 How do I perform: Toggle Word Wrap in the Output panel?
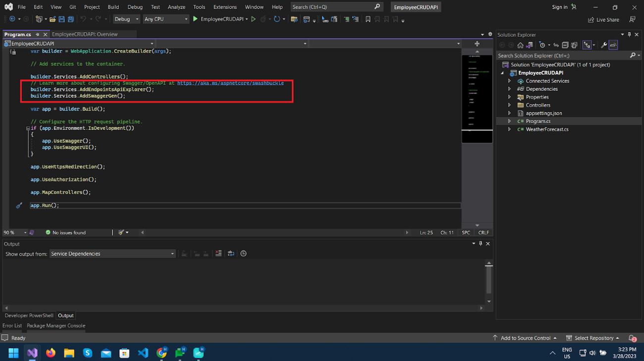[x=231, y=253]
